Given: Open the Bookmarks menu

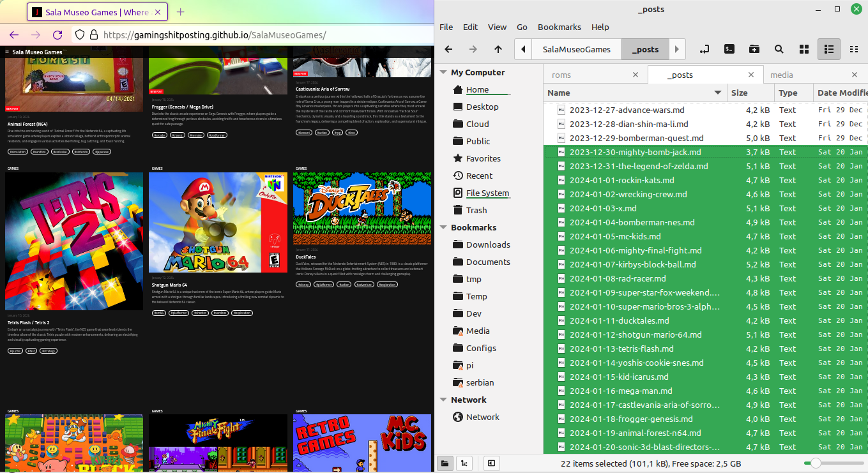Looking at the screenshot, I should tap(559, 27).
